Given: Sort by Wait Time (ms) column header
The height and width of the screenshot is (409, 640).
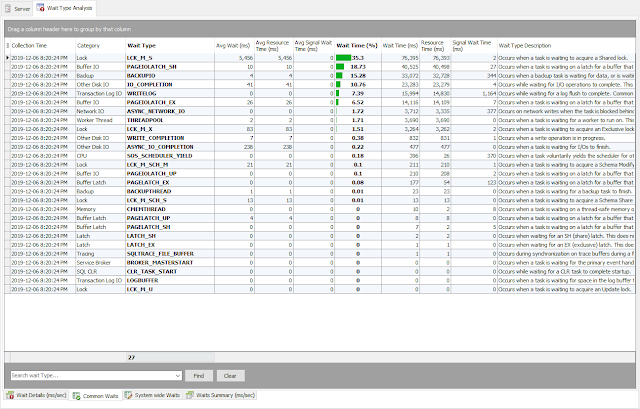Looking at the screenshot, I should [x=400, y=45].
